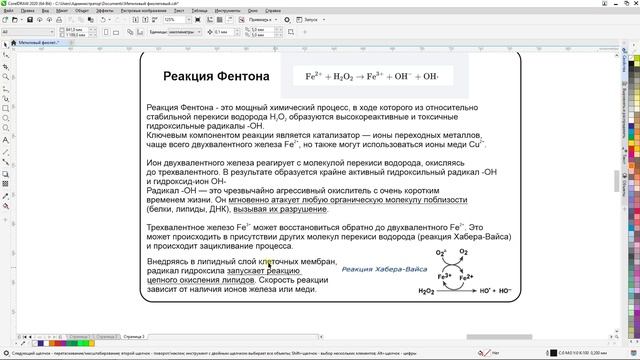
Task: Set portrait page orientation
Action: tap(106, 32)
